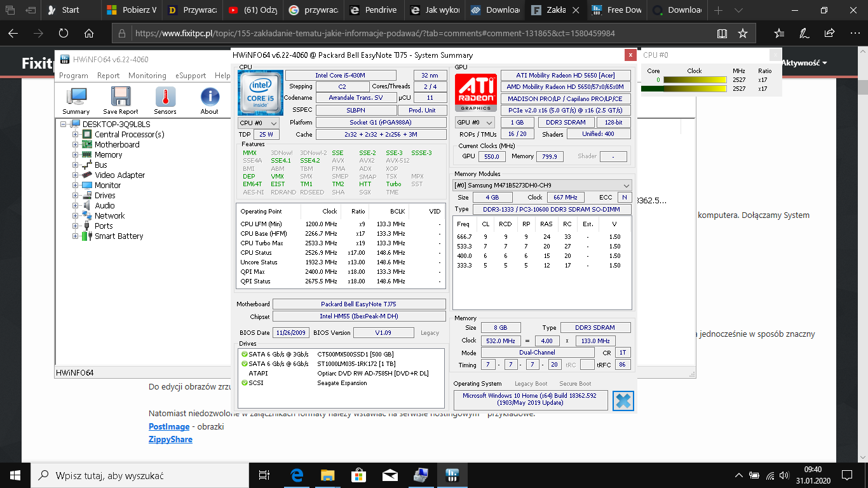Select the Monitor icon in hardware tree

87,186
